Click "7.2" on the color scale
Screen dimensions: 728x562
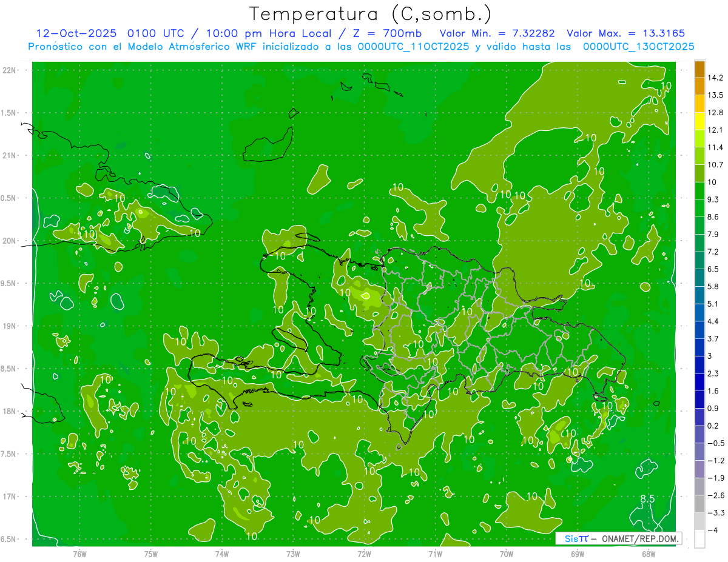(713, 252)
